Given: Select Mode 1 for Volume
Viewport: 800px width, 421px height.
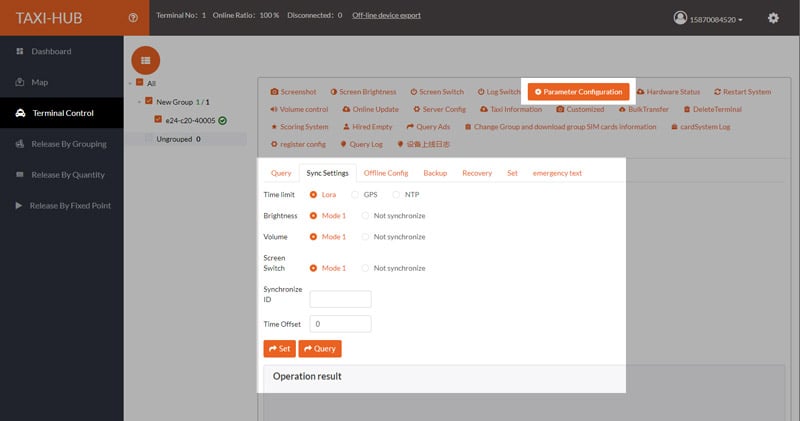Looking at the screenshot, I should (x=313, y=237).
